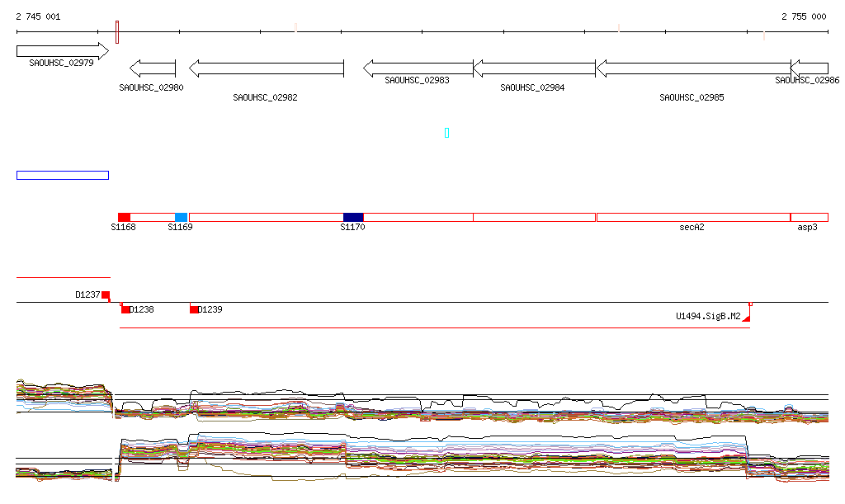Click the red S1168 segment block
Viewport: 845px width, 504px height.
click(124, 218)
